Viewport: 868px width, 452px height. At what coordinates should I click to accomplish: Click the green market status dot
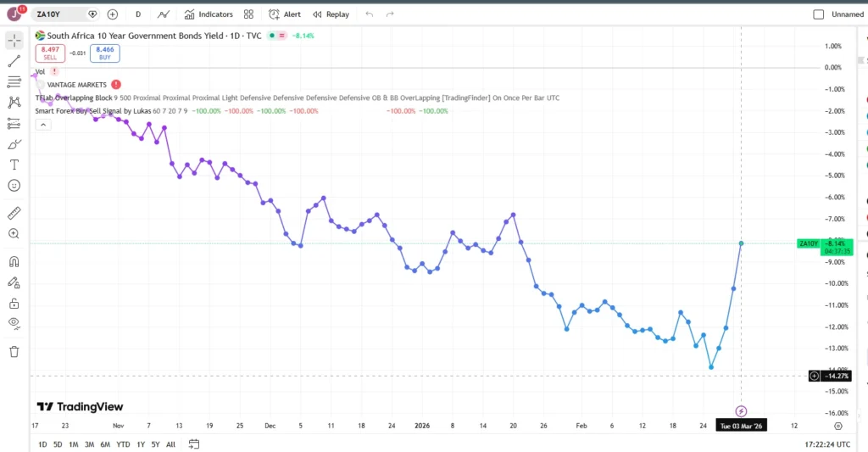[x=272, y=36]
